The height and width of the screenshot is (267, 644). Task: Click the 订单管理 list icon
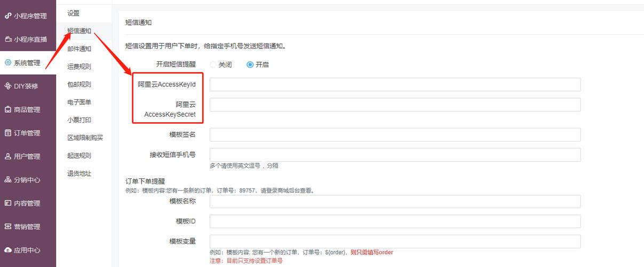pos(8,133)
